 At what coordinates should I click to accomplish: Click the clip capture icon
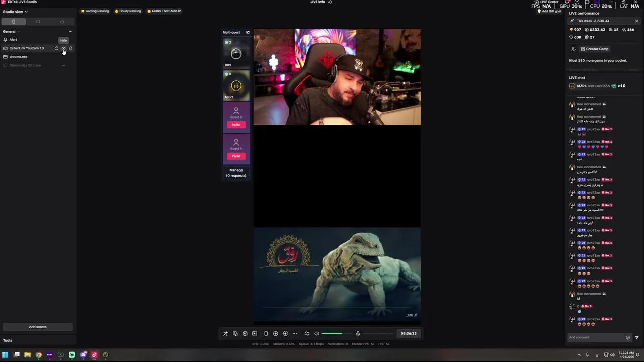(285, 334)
